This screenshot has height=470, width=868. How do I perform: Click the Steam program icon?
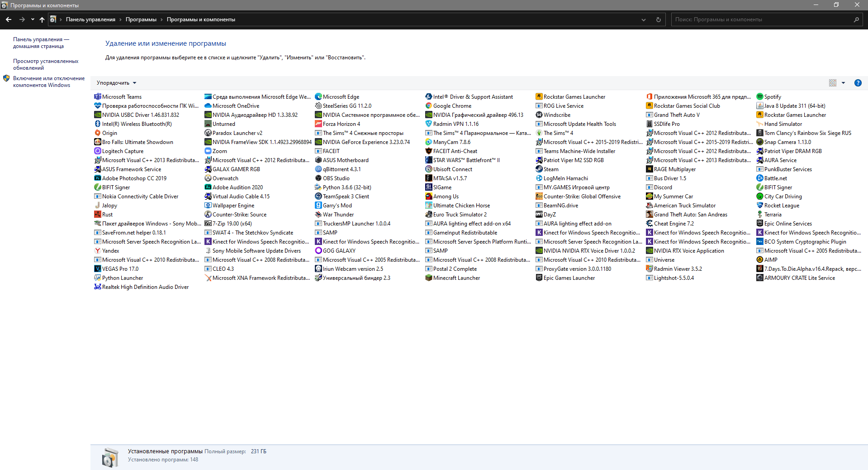(539, 169)
